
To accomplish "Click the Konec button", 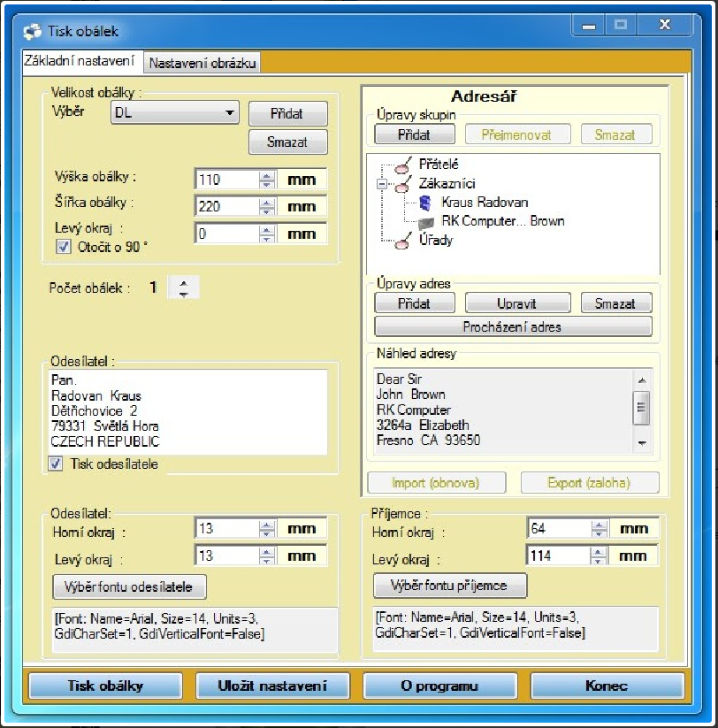I will click(607, 686).
